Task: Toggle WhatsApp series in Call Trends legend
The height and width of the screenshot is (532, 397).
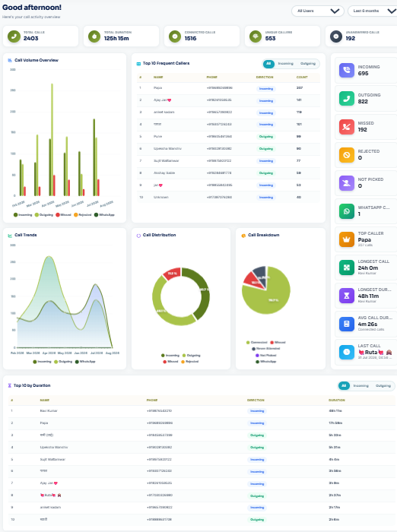Action: point(85,362)
